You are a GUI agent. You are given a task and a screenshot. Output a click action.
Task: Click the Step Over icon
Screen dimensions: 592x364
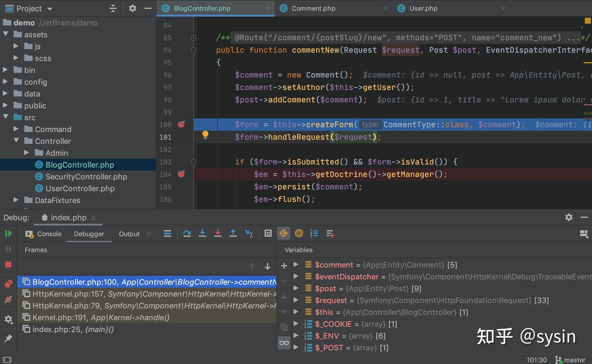pos(187,233)
